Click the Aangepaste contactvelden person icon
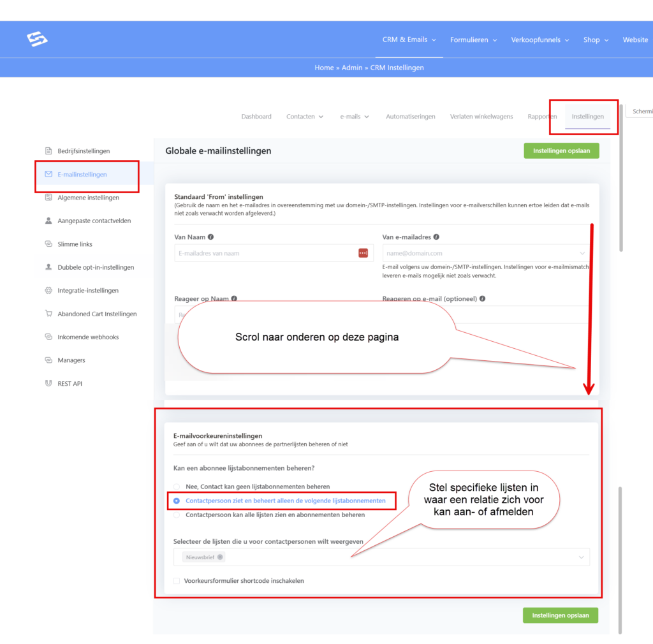 point(48,221)
